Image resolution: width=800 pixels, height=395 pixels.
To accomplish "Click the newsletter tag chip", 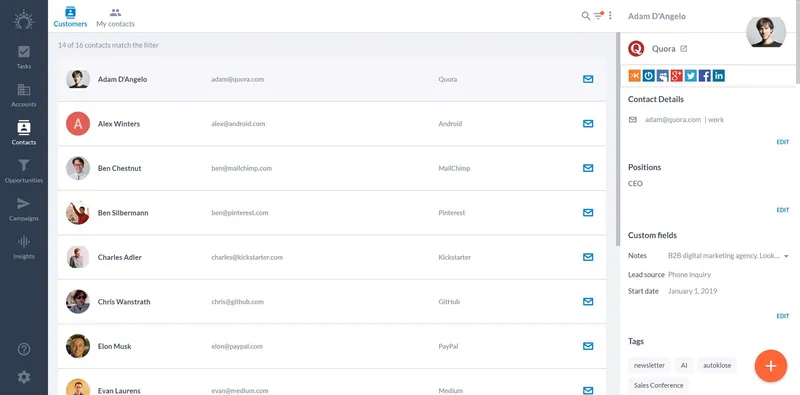I will pos(649,365).
